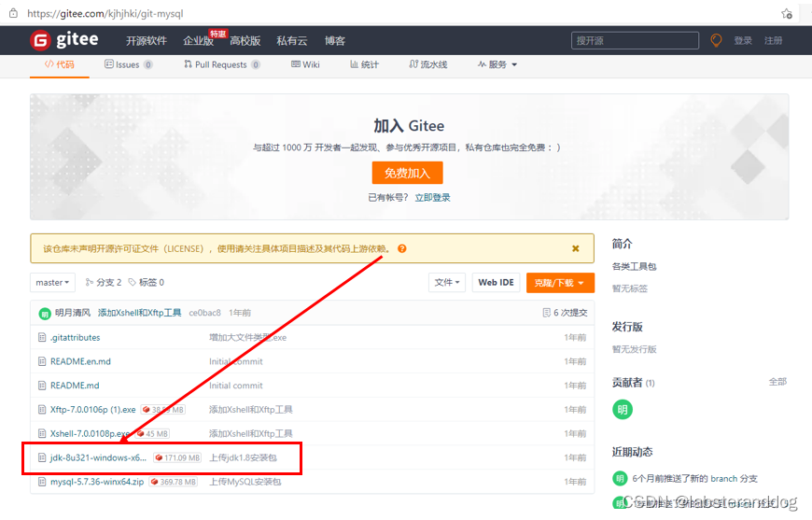
Task: Click the 369.78 MB LFS badge
Action: coord(174,482)
